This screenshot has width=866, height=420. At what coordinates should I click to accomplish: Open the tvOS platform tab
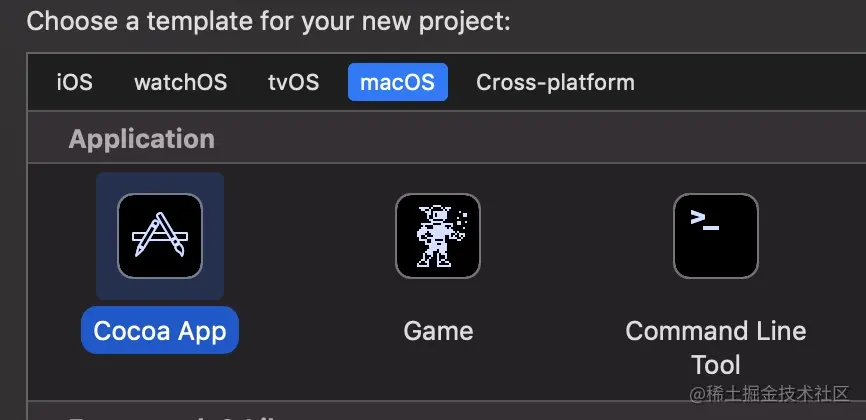point(294,82)
